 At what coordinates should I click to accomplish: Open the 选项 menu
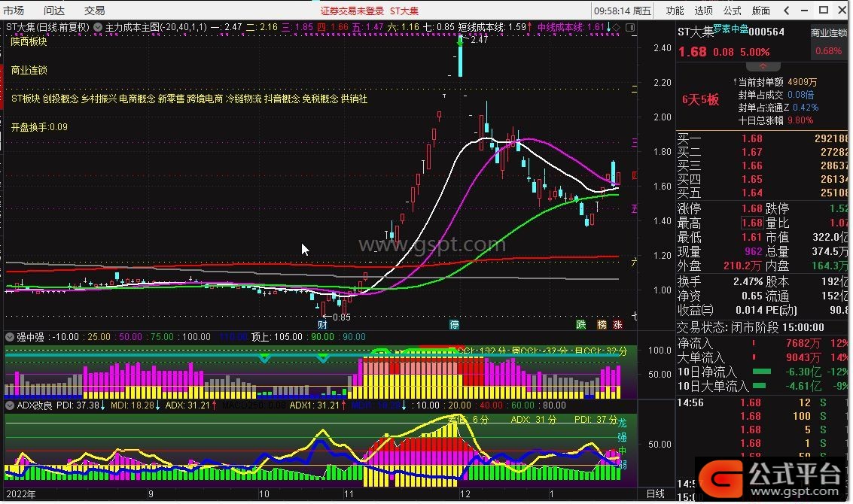(x=703, y=11)
